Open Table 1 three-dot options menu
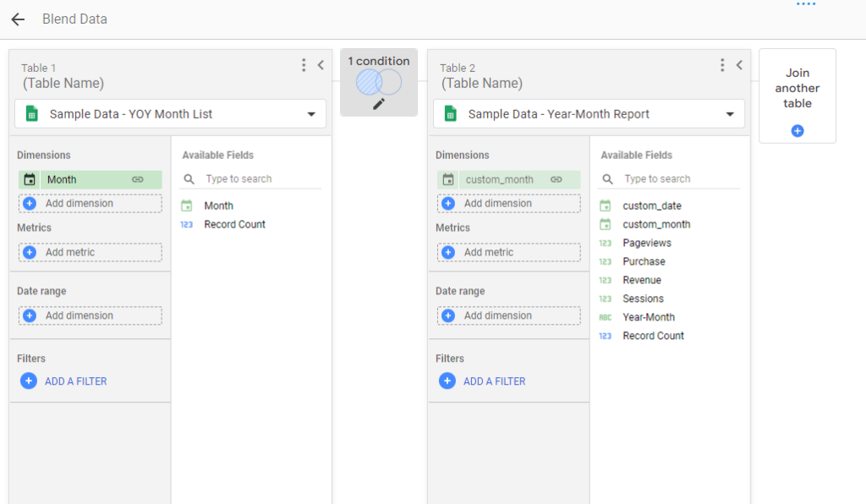The image size is (866, 504). [x=304, y=65]
